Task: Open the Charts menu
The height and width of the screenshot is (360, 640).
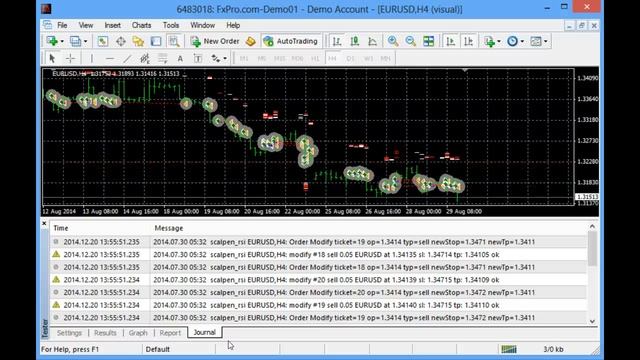Action: point(141,25)
